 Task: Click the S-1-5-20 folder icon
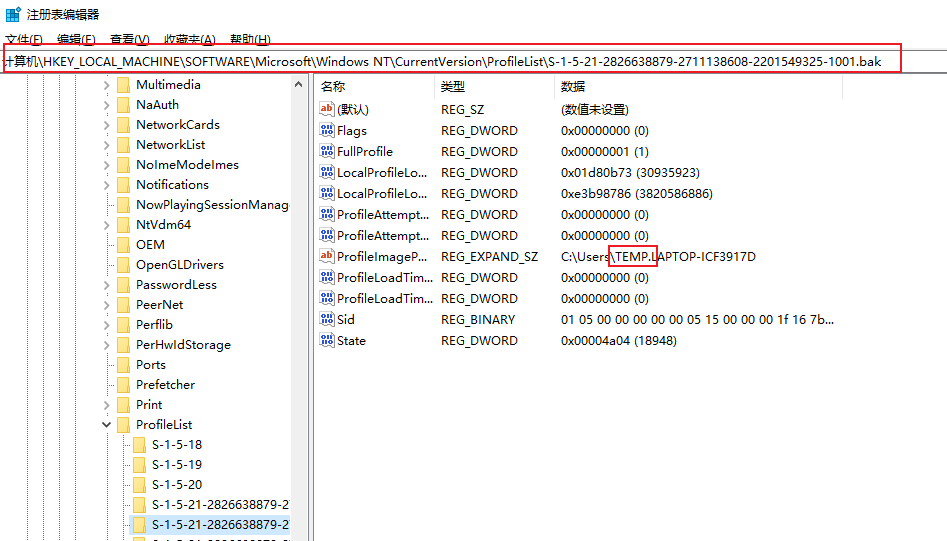[140, 484]
